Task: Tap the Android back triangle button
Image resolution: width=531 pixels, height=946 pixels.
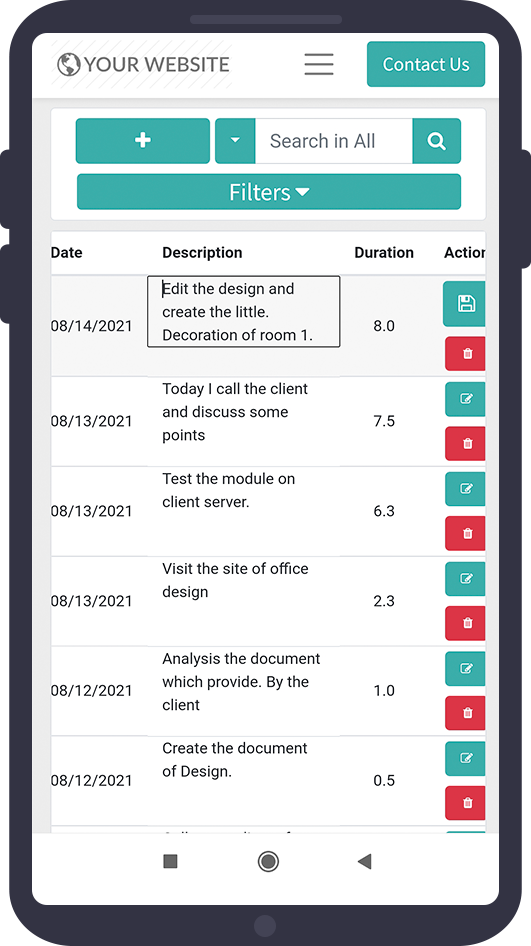Action: coord(364,862)
